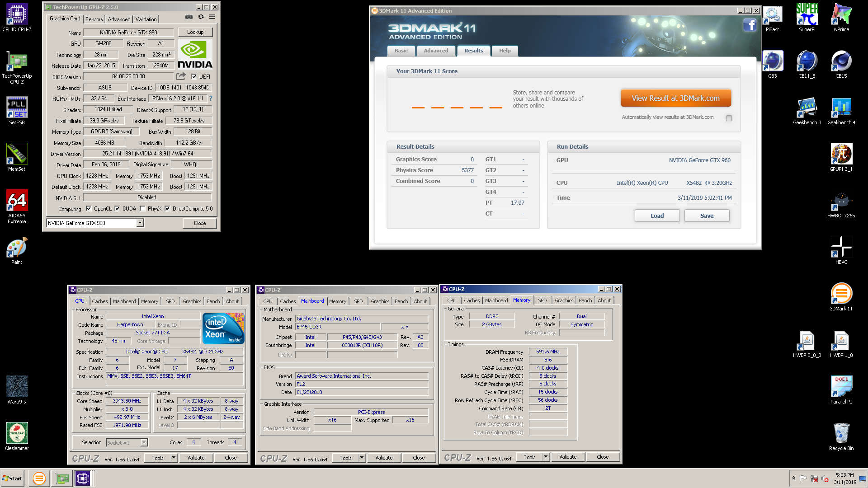Launch the CB3 Cinebench icon
This screenshot has width=868, height=488.
tap(772, 64)
